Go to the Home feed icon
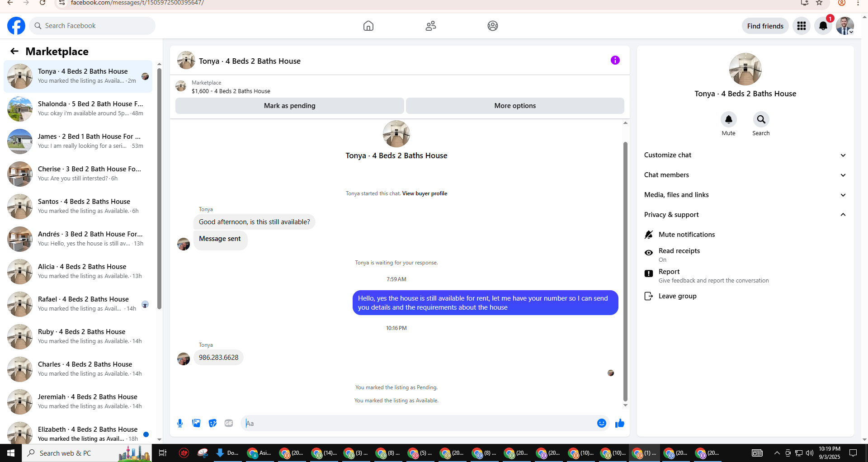 (368, 26)
